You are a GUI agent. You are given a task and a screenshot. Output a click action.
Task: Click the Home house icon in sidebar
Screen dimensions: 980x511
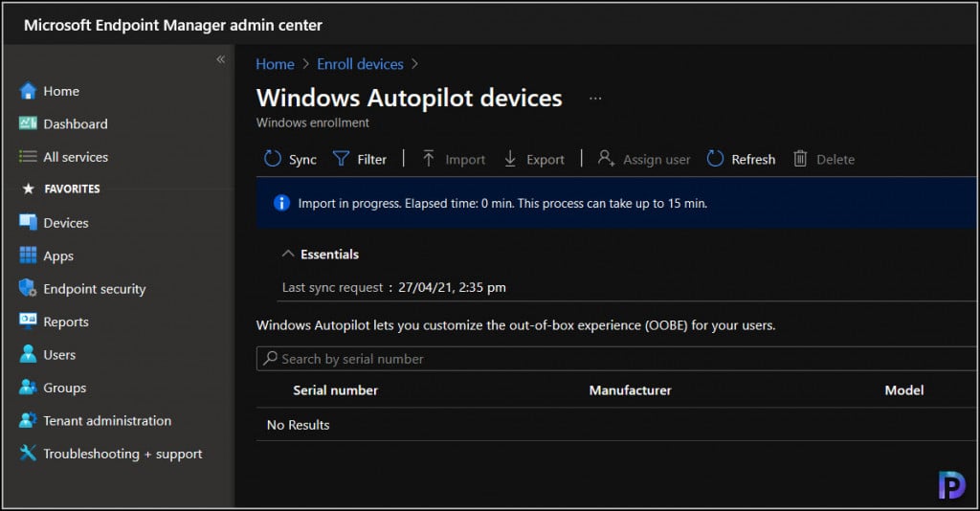tap(28, 91)
